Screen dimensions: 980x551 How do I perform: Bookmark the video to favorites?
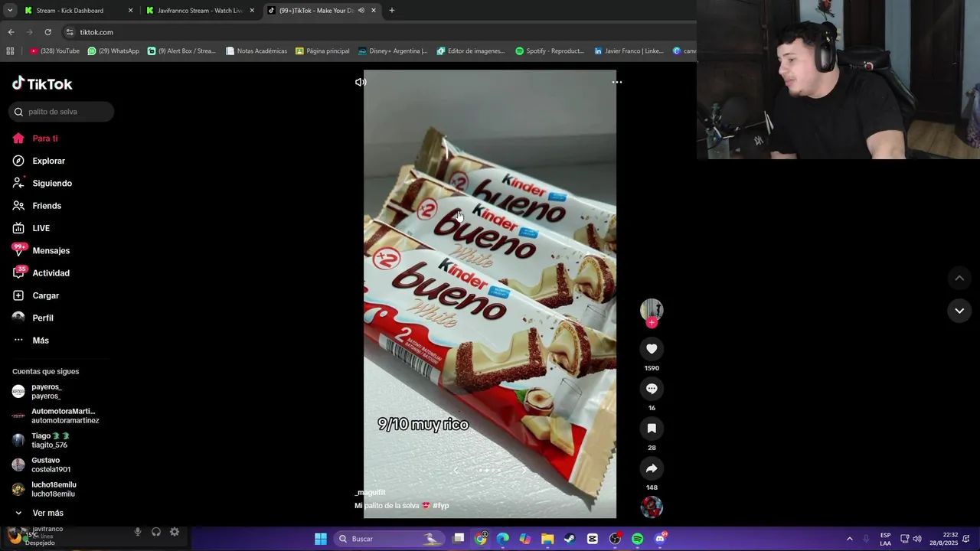[x=652, y=429]
